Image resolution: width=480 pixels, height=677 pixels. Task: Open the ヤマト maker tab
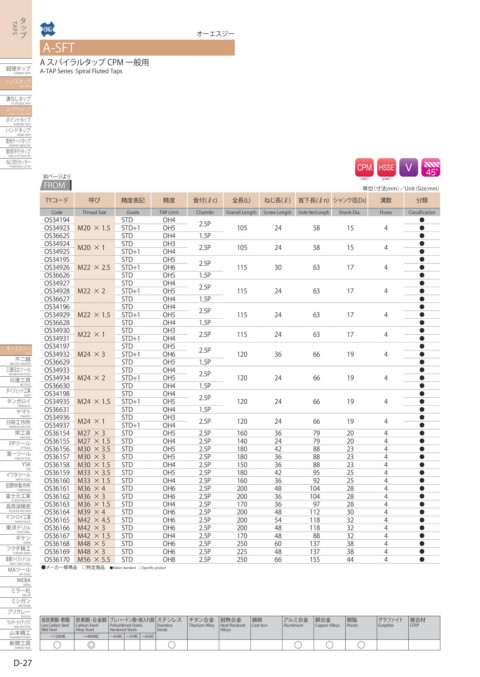[x=16, y=413]
